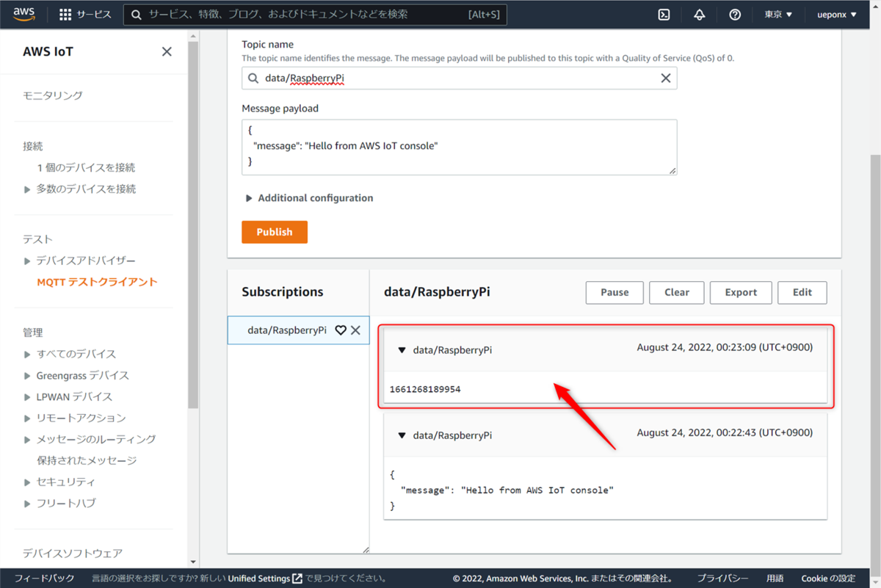The image size is (881, 588).
Task: Open the Unified Settings external link
Action: [x=265, y=578]
